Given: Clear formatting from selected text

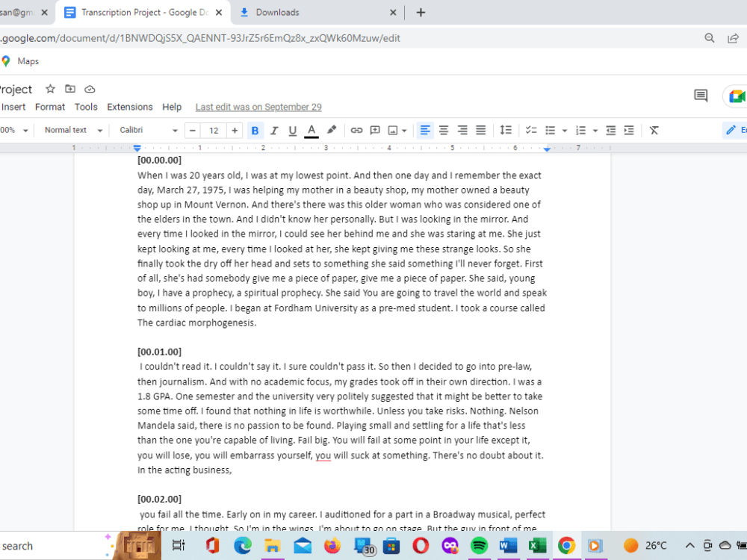Looking at the screenshot, I should coord(654,131).
